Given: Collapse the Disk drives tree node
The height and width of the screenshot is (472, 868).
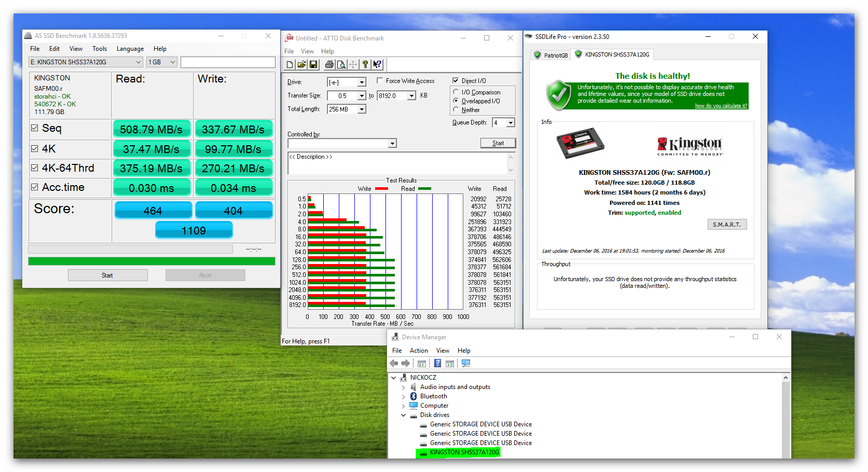Looking at the screenshot, I should coord(404,415).
